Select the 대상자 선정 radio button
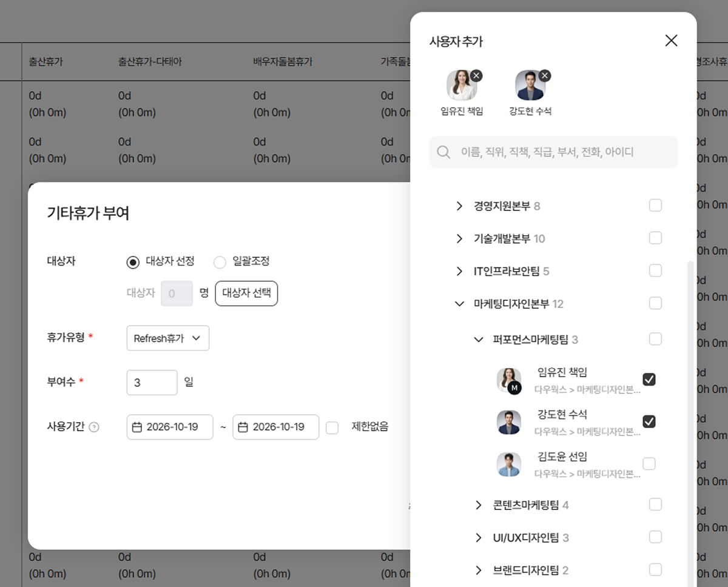The height and width of the screenshot is (587, 728). pyautogui.click(x=133, y=262)
